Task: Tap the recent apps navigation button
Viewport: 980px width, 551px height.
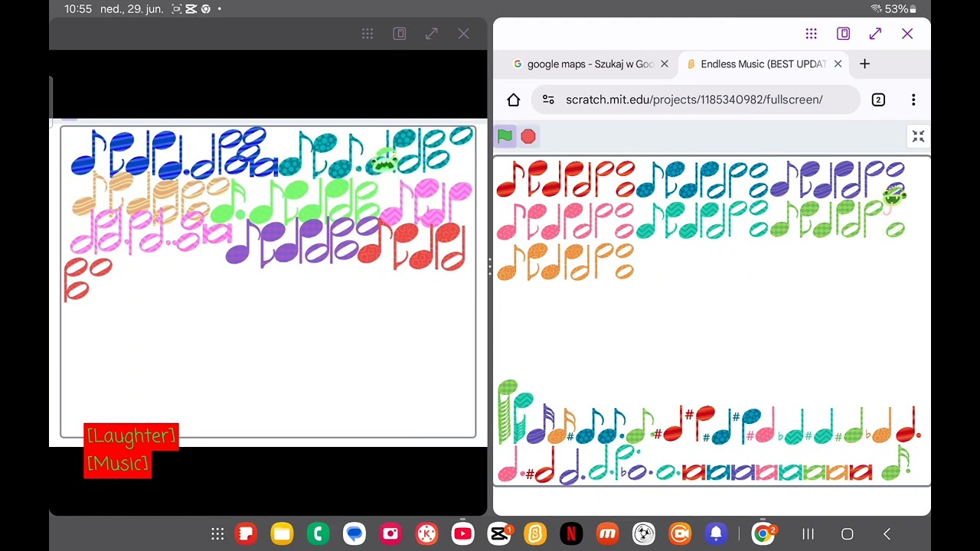Action: [x=808, y=534]
